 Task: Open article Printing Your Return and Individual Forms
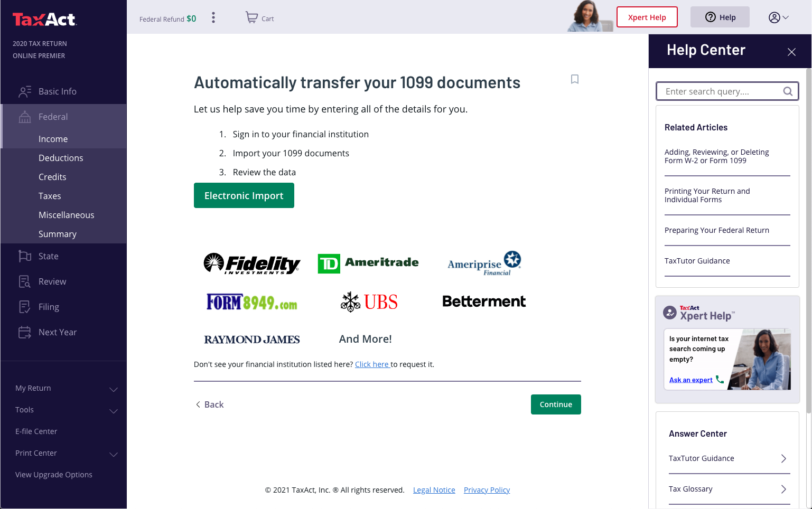coord(707,195)
